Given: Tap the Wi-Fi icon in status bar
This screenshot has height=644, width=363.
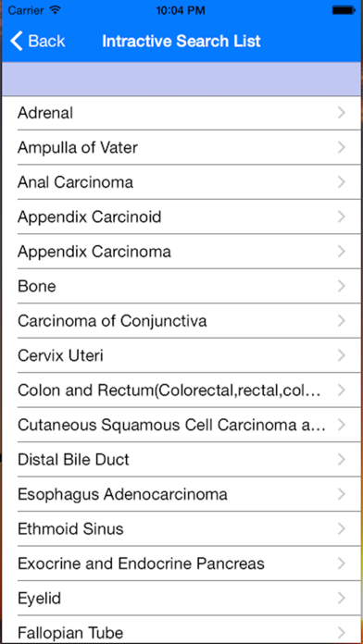Looking at the screenshot, I should click(x=54, y=9).
